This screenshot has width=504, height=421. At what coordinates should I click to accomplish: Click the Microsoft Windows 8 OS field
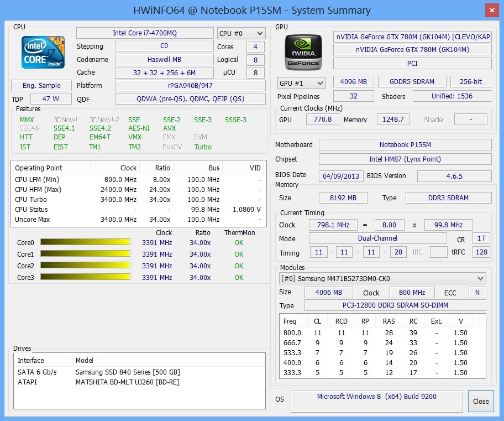(x=377, y=401)
